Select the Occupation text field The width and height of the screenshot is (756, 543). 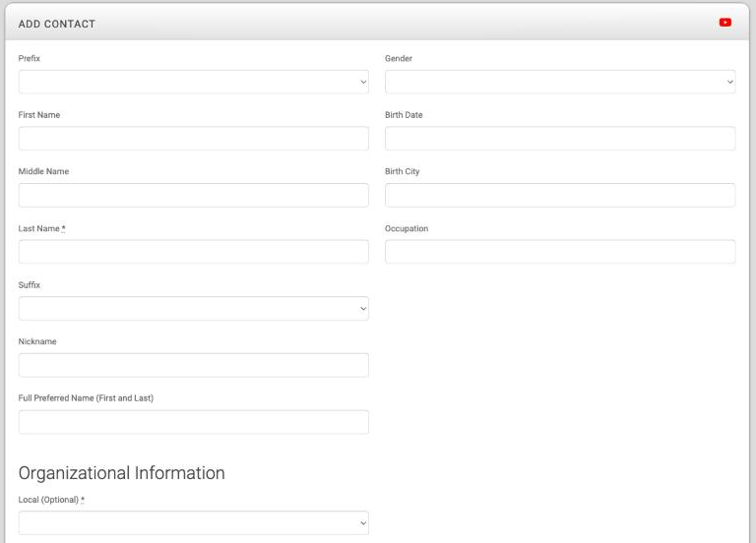[x=560, y=252]
